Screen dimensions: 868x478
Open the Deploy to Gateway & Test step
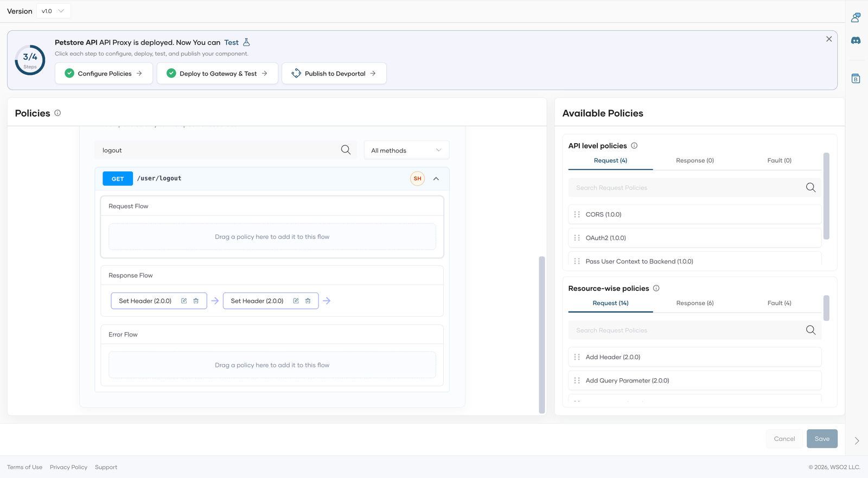[x=218, y=73]
